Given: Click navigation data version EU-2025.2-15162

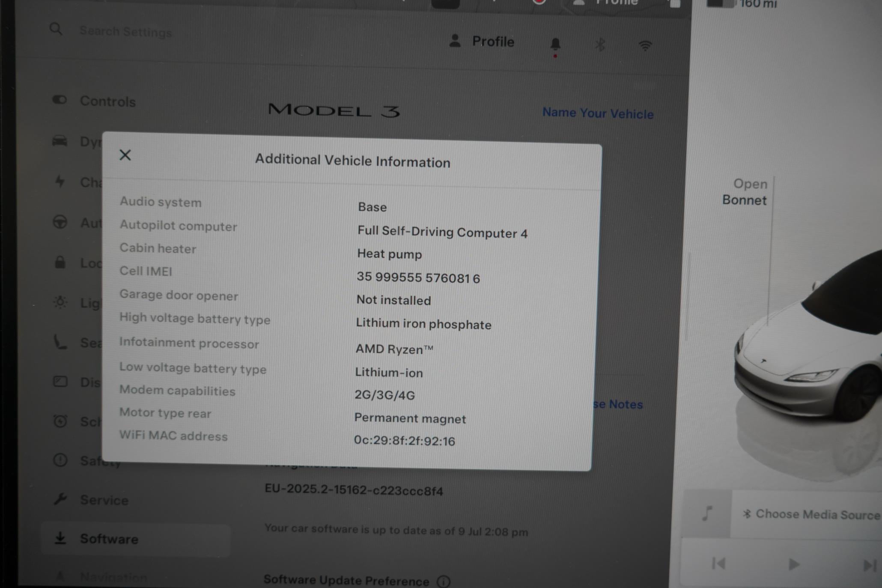Looking at the screenshot, I should click(354, 490).
